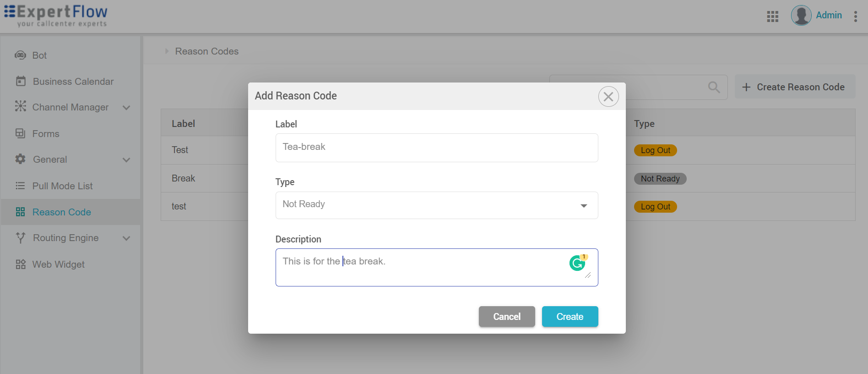Click the Admin user avatar
Viewport: 868px width, 374px height.
[x=801, y=16]
